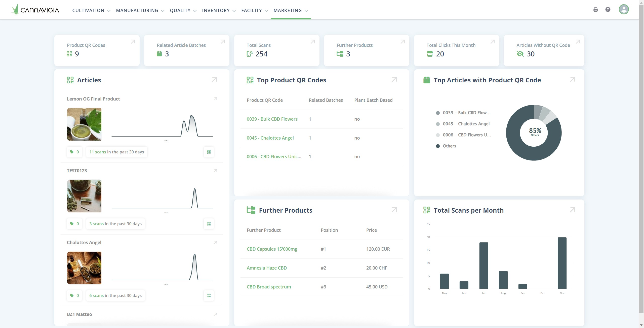
Task: Expand the Cultivation dropdown menu
Action: (91, 11)
